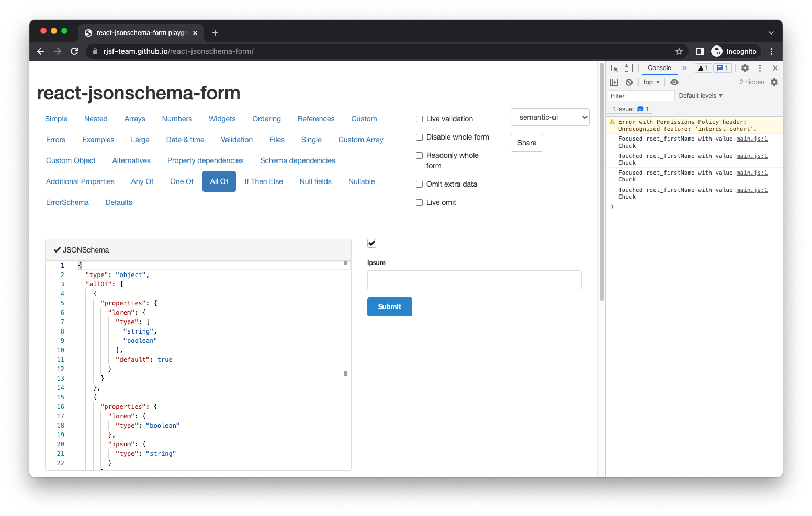The width and height of the screenshot is (812, 516).
Task: Submit the form
Action: point(389,307)
